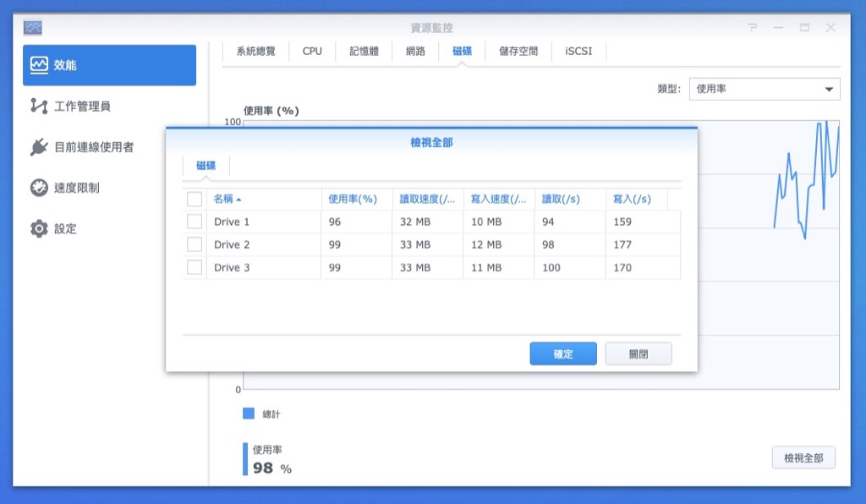Click Drive 1 writes value 159
This screenshot has width=866, height=504.
tap(622, 222)
